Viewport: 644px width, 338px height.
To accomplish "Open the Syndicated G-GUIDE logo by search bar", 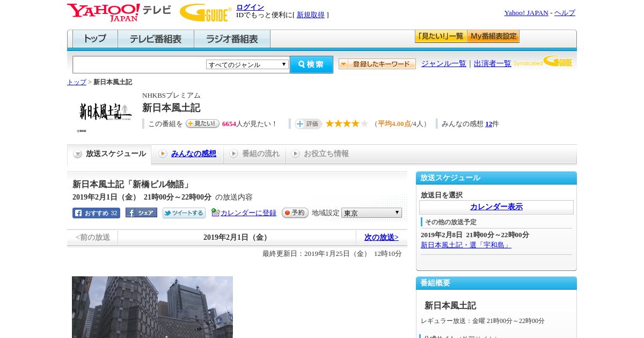I will pyautogui.click(x=543, y=61).
